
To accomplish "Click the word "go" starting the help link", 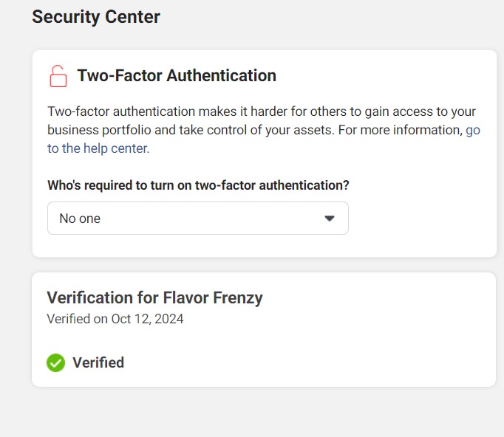I will [x=473, y=130].
